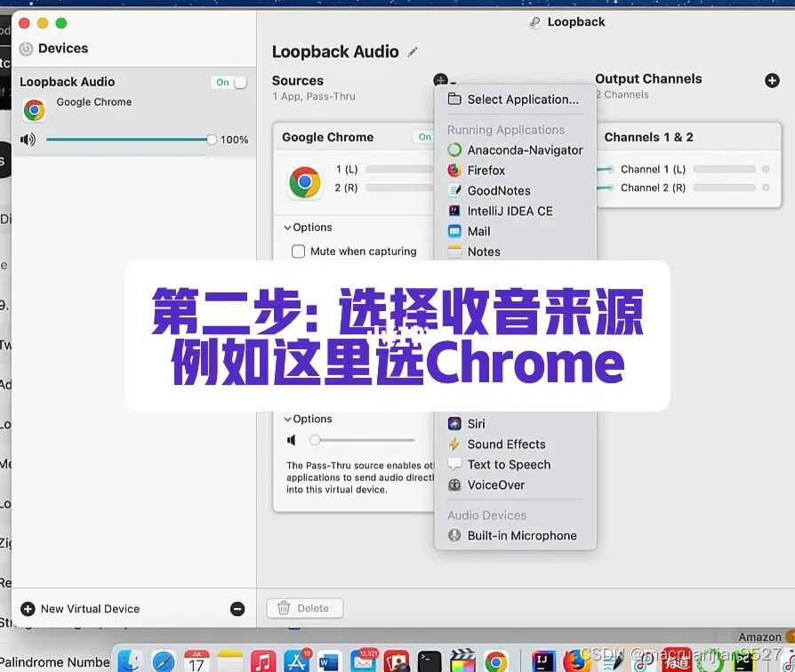
Task: Toggle Google Chrome source On switch
Action: (424, 137)
